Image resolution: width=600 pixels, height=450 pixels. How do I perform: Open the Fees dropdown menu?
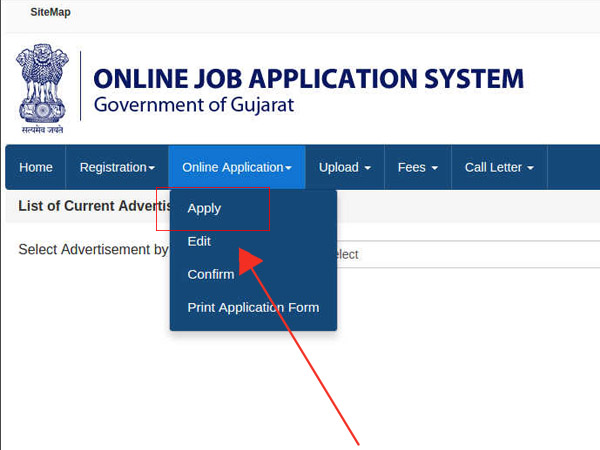418,167
